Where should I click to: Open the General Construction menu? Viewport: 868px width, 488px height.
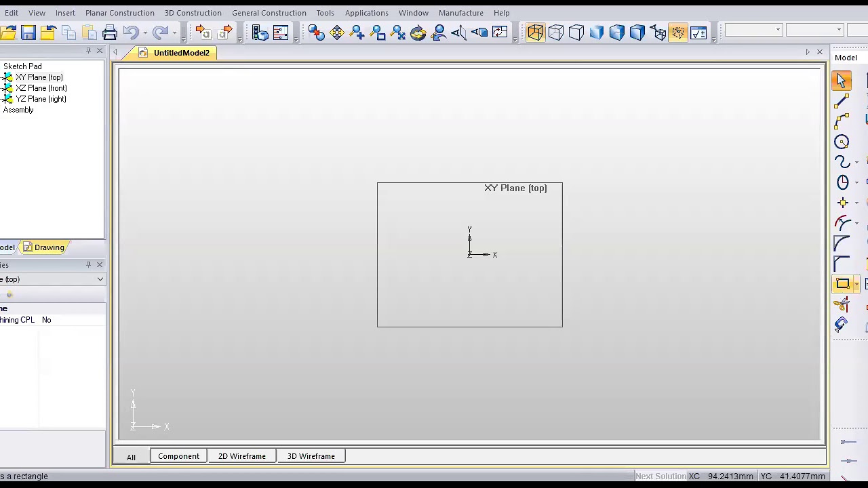[x=269, y=13]
